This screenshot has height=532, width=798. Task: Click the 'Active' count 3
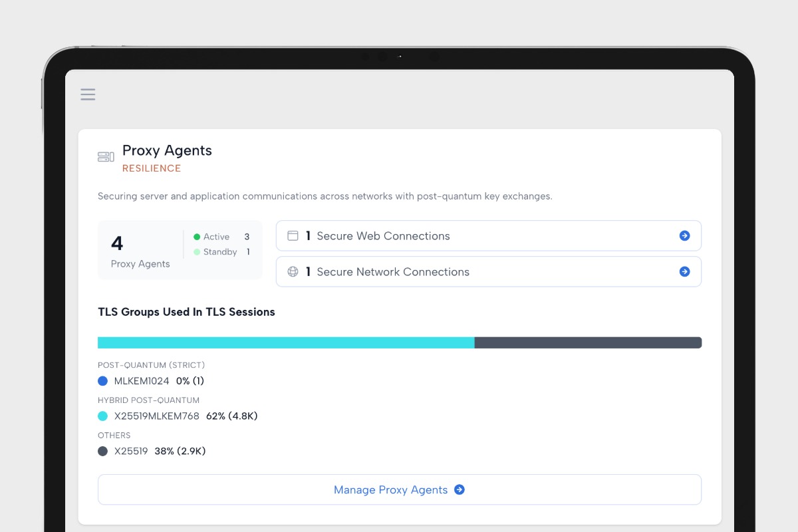(247, 237)
